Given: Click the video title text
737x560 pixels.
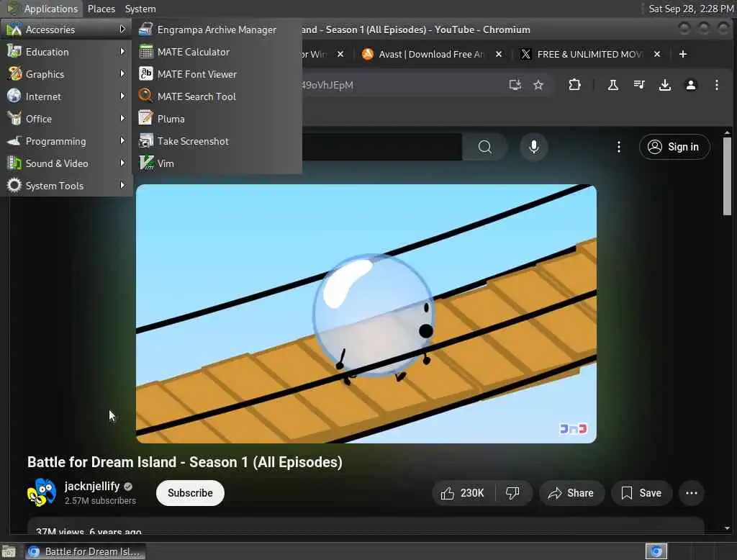Looking at the screenshot, I should click(185, 462).
